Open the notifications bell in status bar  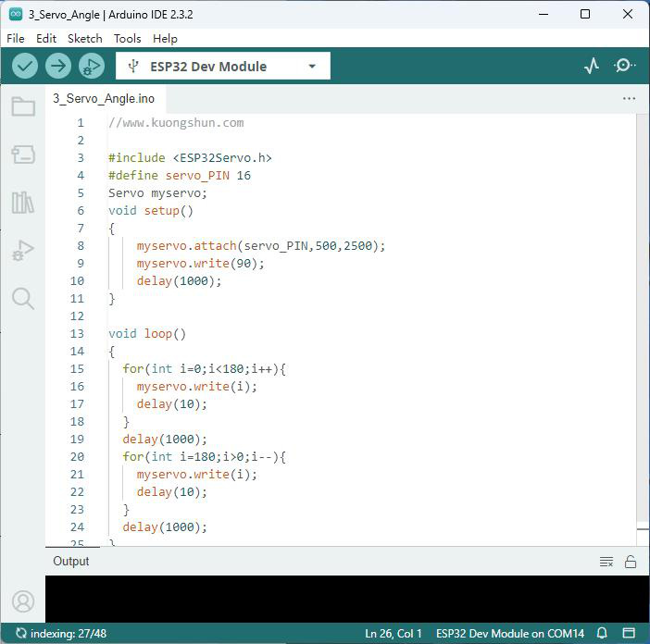(x=602, y=633)
